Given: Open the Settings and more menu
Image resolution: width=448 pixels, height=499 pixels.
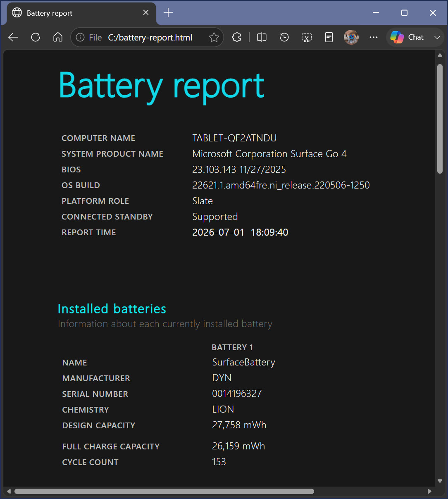Looking at the screenshot, I should (374, 37).
